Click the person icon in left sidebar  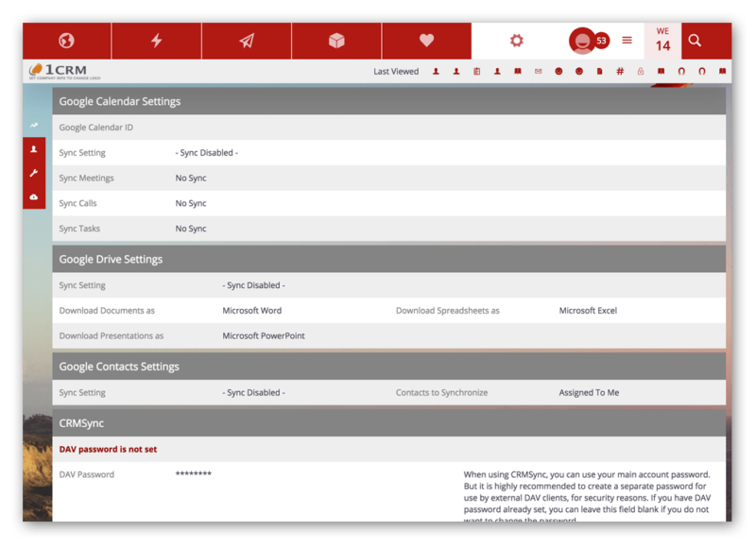coord(34,149)
